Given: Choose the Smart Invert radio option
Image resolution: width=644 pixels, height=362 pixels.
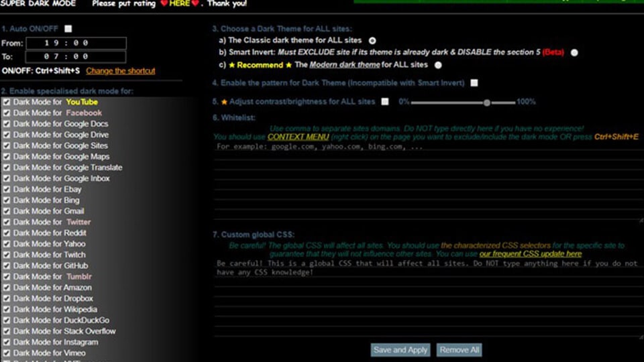Looking at the screenshot, I should point(574,52).
